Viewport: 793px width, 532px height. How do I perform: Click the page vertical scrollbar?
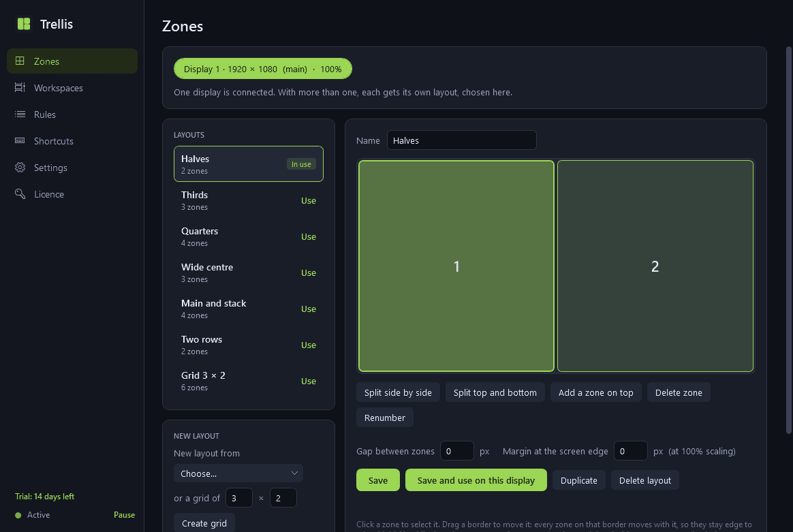[788, 240]
